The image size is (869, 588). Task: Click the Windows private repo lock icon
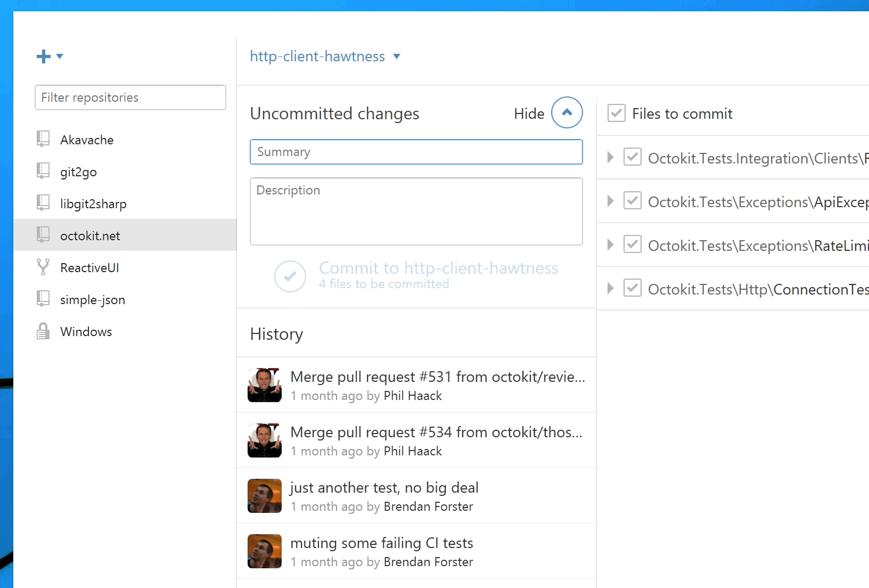[43, 331]
